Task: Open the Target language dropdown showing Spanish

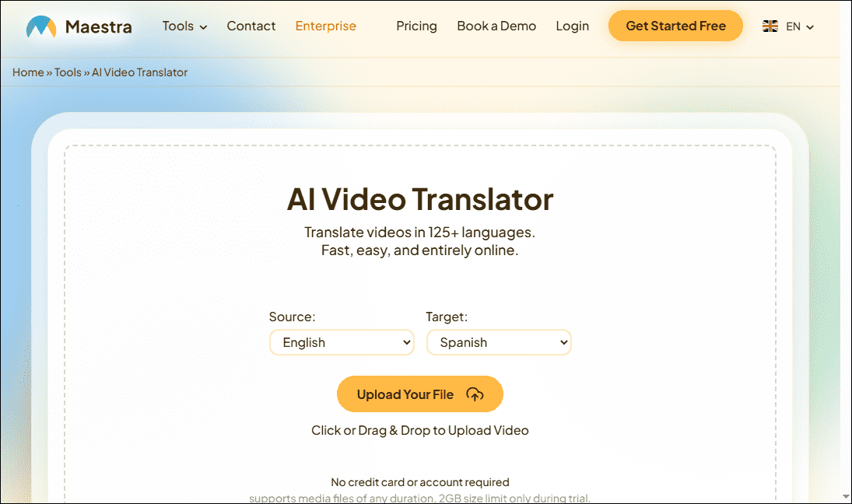Action: 499,342
